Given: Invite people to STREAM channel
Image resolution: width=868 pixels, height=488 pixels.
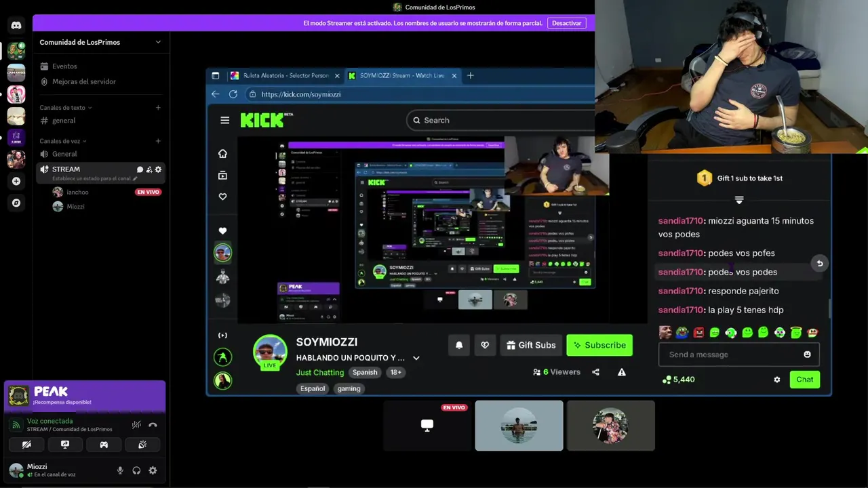Looking at the screenshot, I should 149,169.
